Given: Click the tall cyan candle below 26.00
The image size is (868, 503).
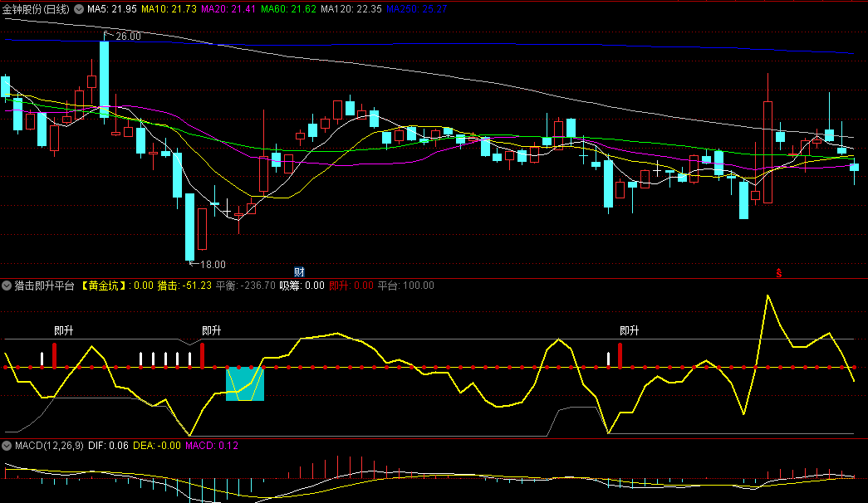Looking at the screenshot, I should (x=104, y=79).
